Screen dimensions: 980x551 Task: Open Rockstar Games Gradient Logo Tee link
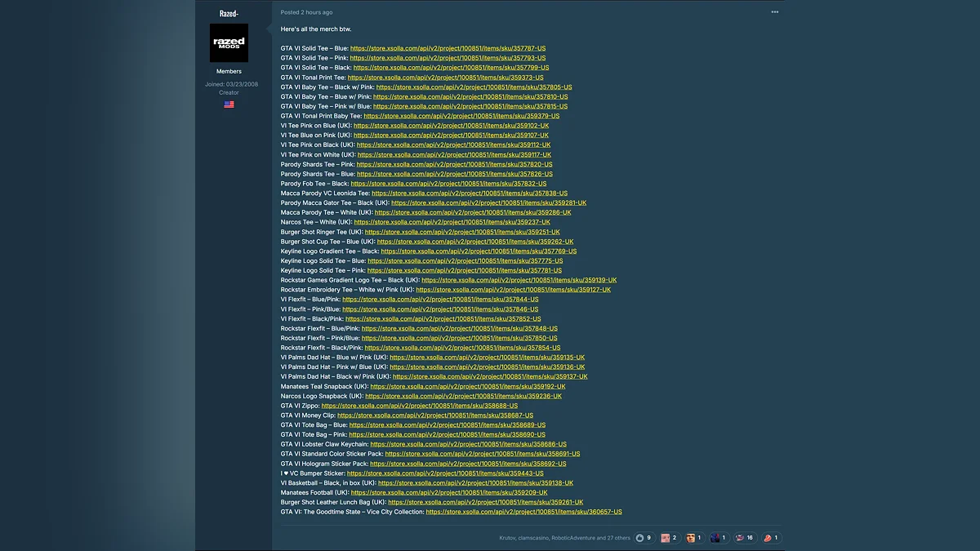click(519, 280)
